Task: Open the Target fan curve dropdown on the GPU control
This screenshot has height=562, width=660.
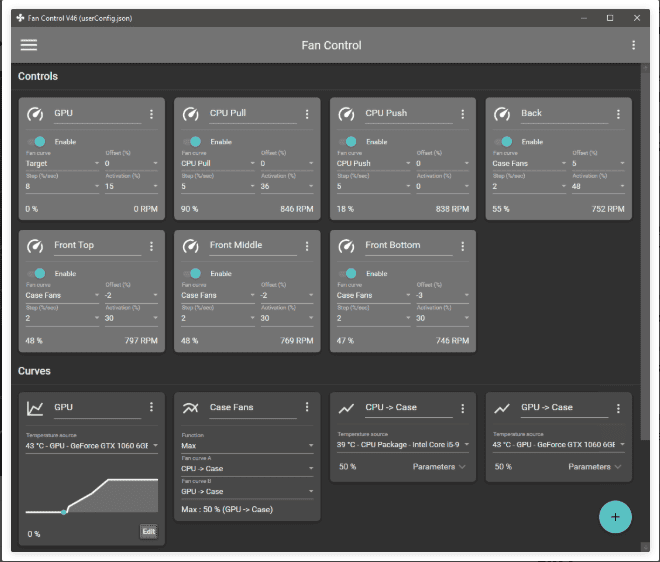Action: pyautogui.click(x=62, y=163)
